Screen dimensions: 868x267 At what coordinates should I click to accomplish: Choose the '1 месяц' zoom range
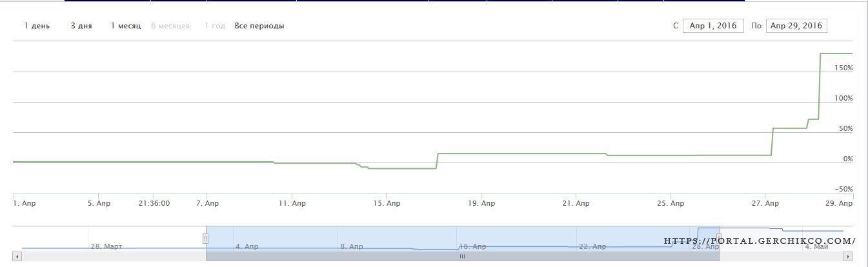pyautogui.click(x=126, y=26)
